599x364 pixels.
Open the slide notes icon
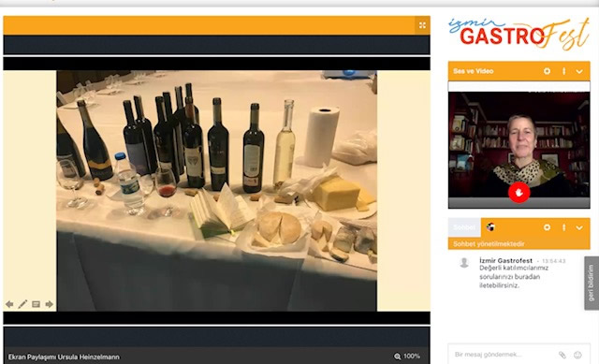coord(36,304)
